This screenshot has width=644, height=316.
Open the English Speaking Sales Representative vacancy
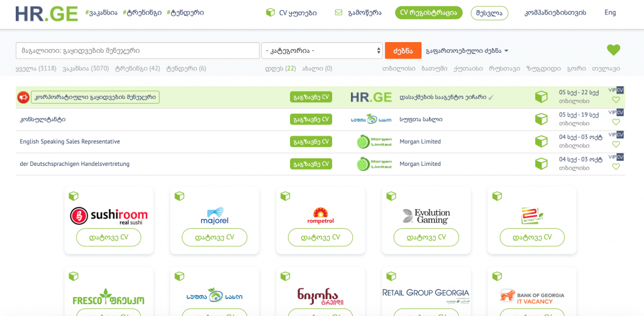click(x=70, y=141)
